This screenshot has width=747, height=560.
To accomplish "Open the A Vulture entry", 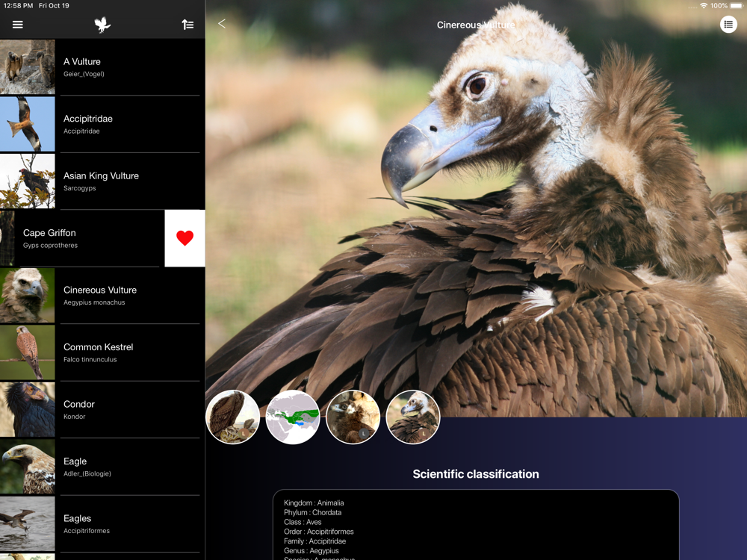I will click(102, 67).
